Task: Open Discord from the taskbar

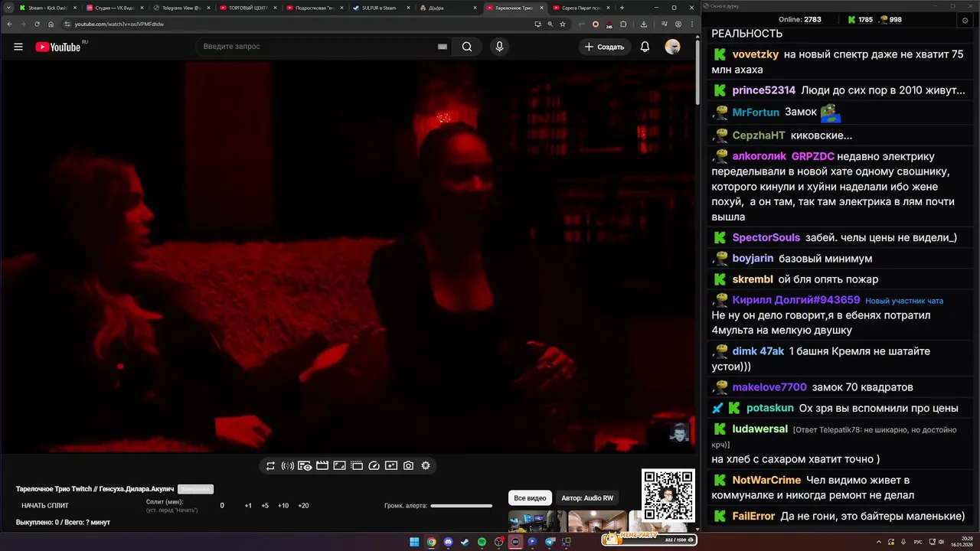Action: click(x=448, y=542)
